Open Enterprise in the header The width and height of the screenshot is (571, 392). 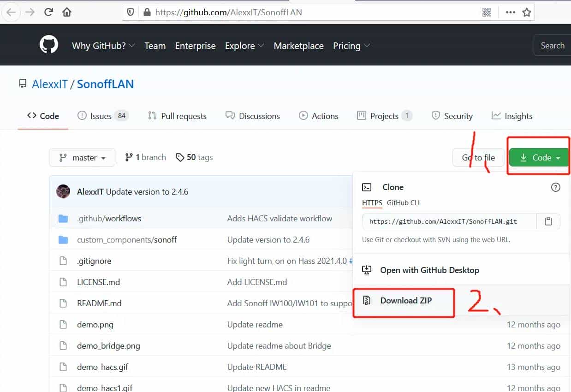[195, 46]
